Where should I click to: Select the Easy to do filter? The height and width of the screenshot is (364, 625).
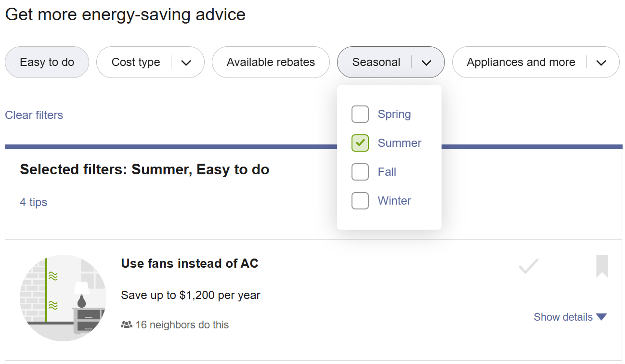(x=47, y=62)
